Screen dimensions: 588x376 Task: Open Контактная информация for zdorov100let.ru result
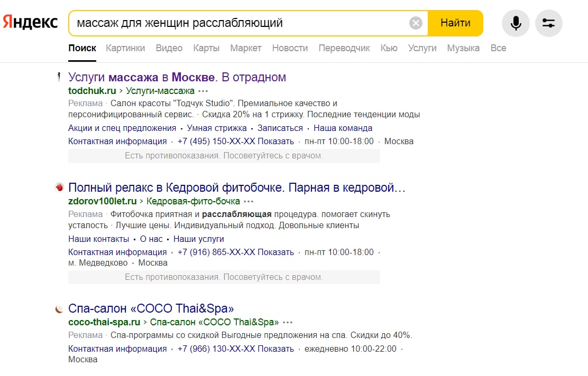point(117,252)
